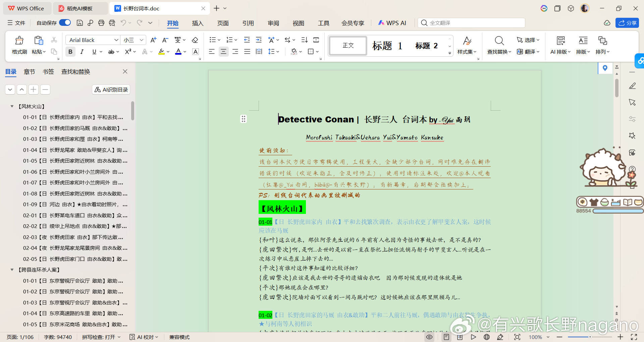The image size is (644, 342).
Task: Click the cloud sync icon near Share
Action: pos(607,23)
